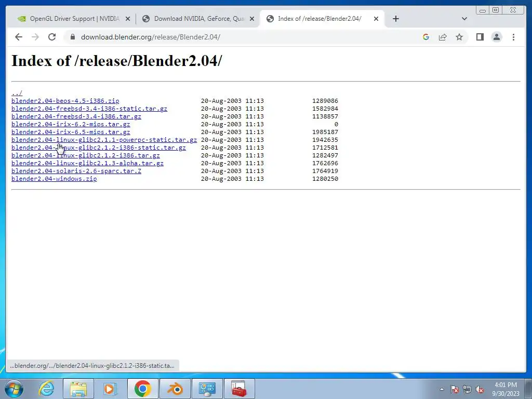Screen dimensions: 532x399
Task: Click the page heading Index of /release/Blender2.04/
Action: 117,61
